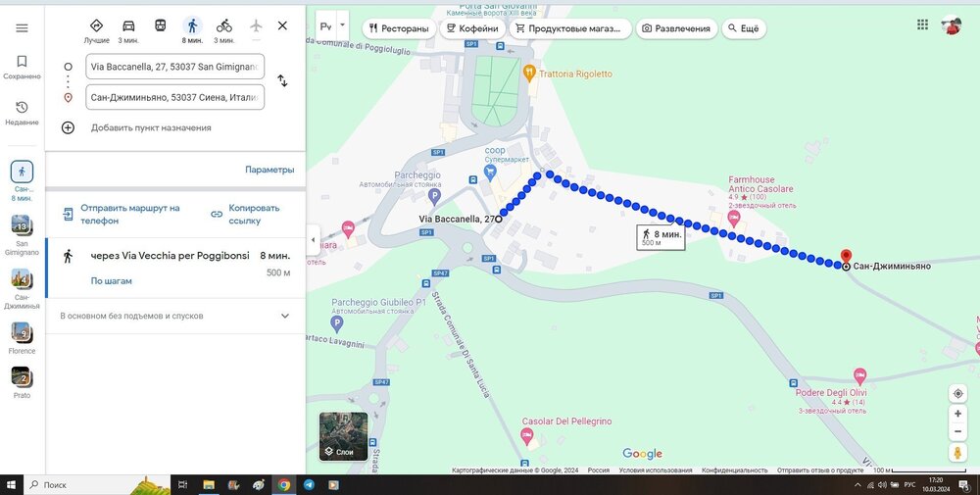
Task: Filter by Рестораны chip
Action: 399,28
